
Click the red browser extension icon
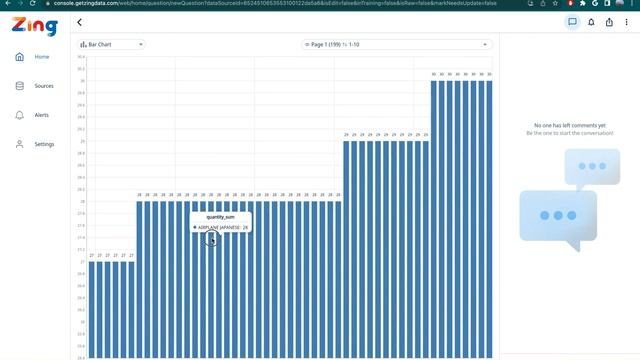coord(571,3)
